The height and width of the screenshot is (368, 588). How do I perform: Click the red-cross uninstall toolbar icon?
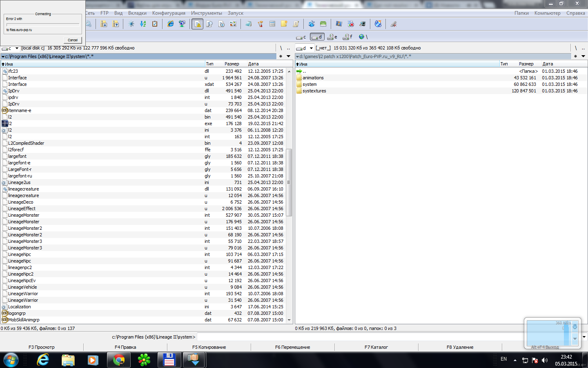pyautogui.click(x=351, y=24)
